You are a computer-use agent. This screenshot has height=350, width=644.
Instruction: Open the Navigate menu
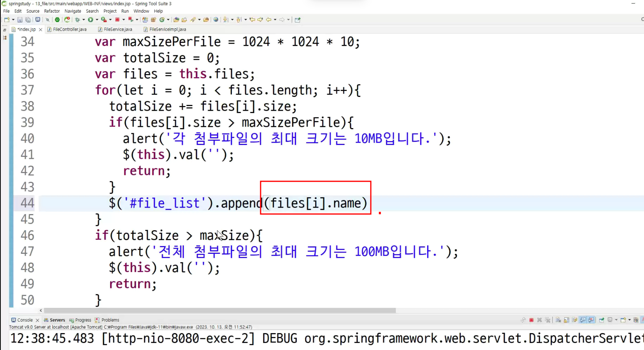tap(73, 11)
